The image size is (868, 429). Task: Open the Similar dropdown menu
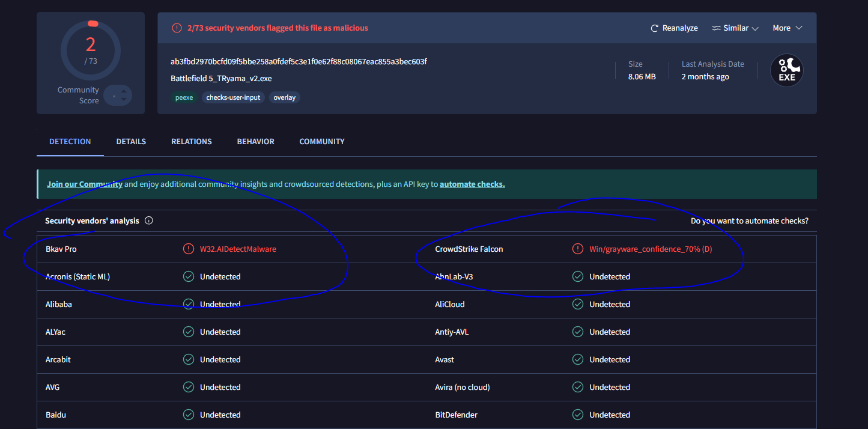(x=735, y=28)
